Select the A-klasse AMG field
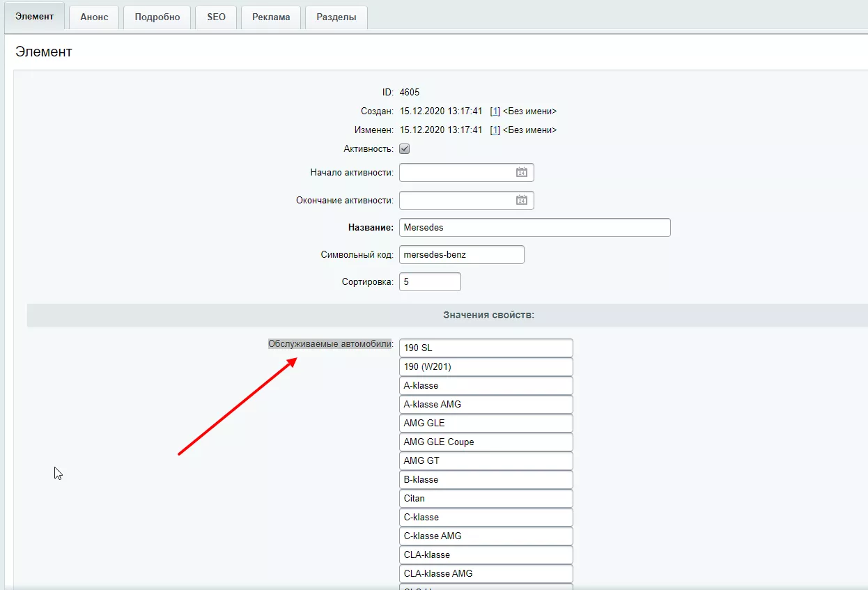This screenshot has height=590, width=868. pos(486,404)
